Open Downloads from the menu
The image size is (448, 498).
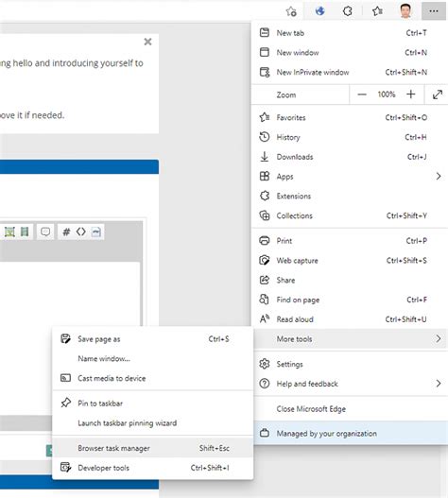(349, 157)
